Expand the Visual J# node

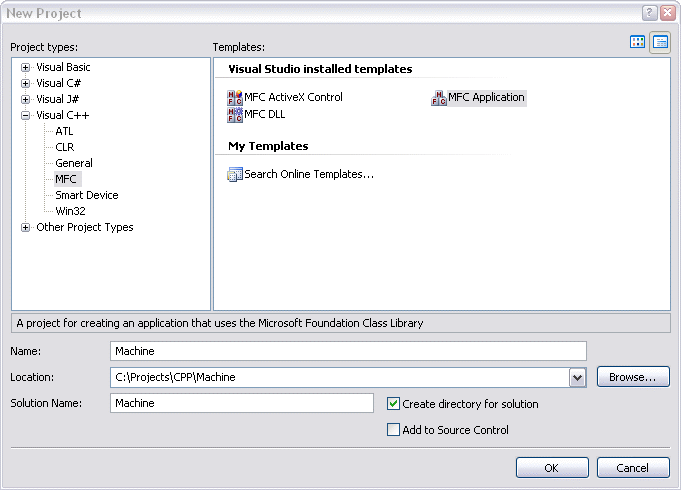pyautogui.click(x=25, y=99)
